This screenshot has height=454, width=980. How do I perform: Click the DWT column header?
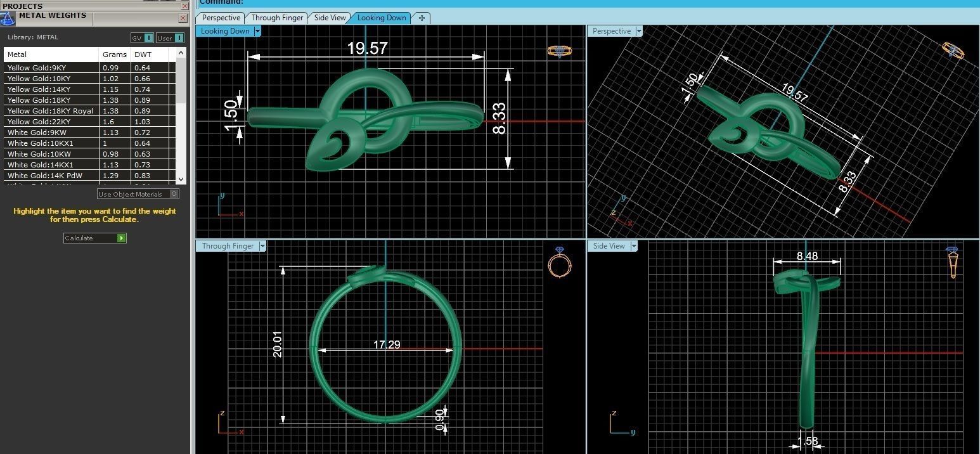point(150,55)
